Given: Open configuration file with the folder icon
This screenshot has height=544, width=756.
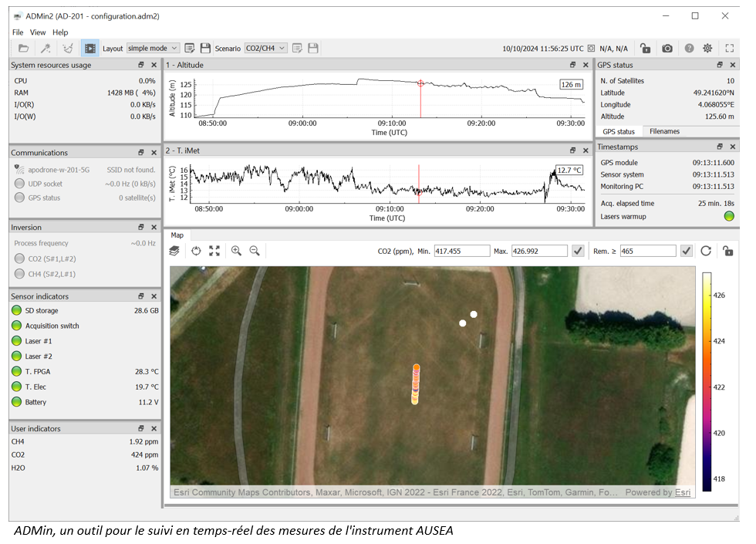Looking at the screenshot, I should tap(23, 48).
